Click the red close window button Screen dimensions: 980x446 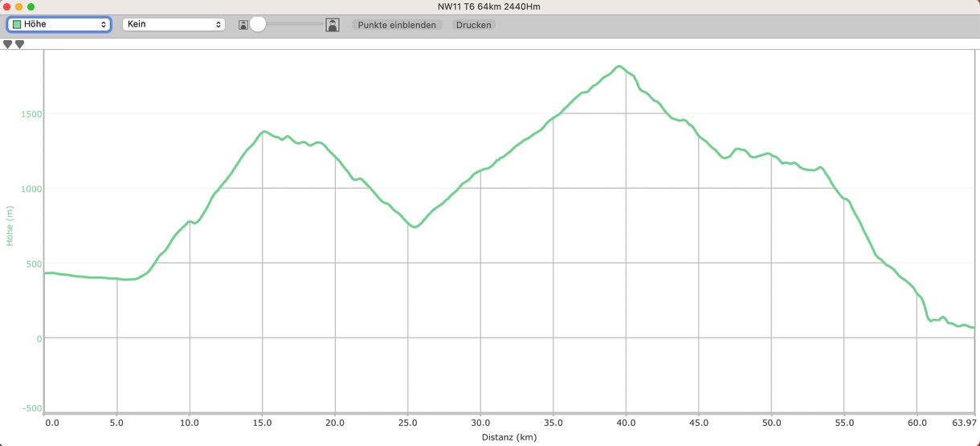coord(7,6)
